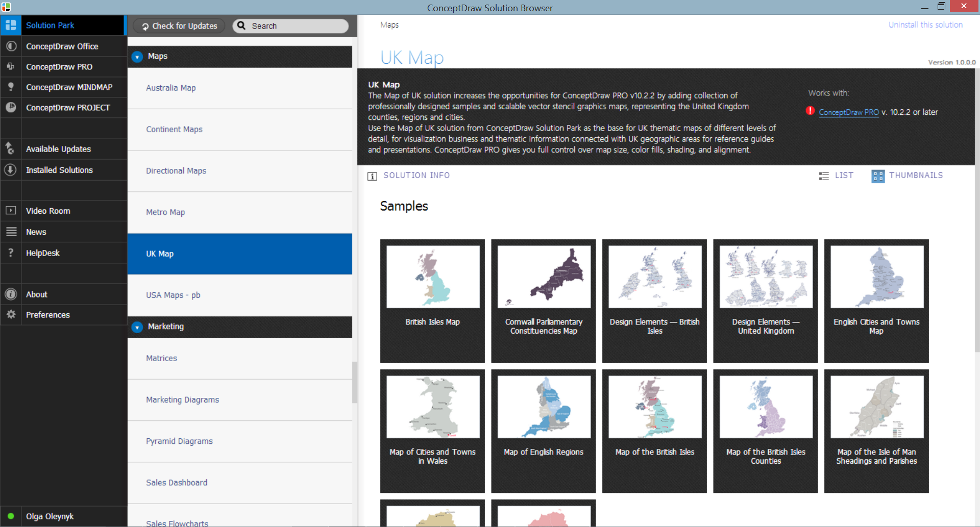
Task: Open Available Updates section
Action: (x=64, y=148)
